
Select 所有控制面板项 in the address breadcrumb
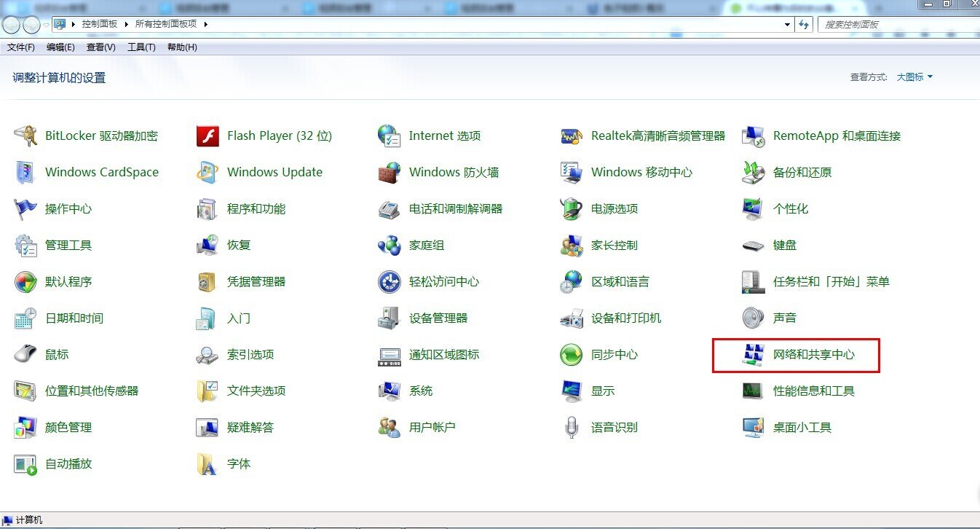click(x=166, y=24)
